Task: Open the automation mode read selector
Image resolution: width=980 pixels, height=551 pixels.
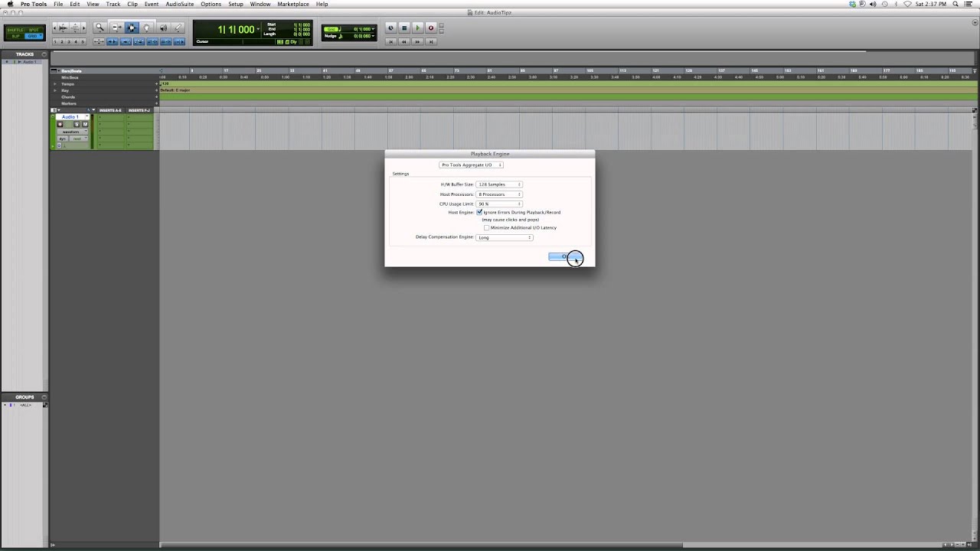Action: 77,139
